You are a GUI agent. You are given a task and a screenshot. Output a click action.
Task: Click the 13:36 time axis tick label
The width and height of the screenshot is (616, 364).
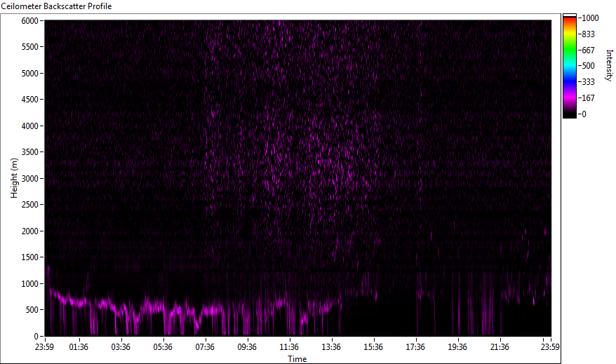coord(331,346)
